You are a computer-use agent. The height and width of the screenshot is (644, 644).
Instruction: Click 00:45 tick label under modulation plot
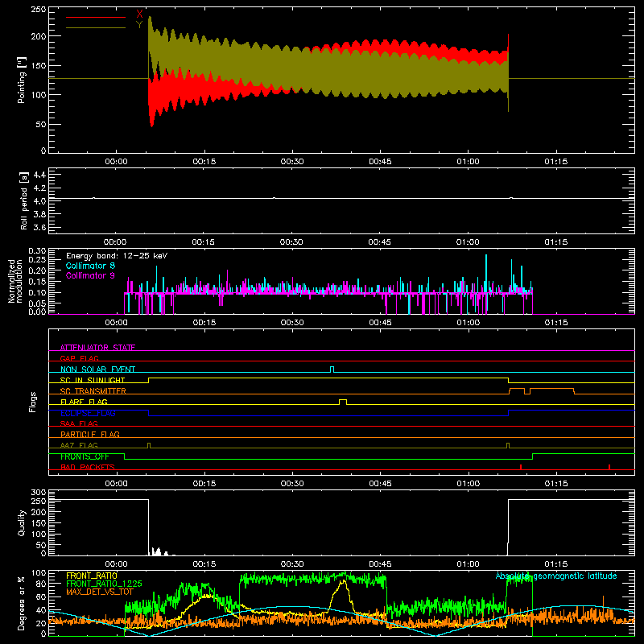[x=380, y=323]
